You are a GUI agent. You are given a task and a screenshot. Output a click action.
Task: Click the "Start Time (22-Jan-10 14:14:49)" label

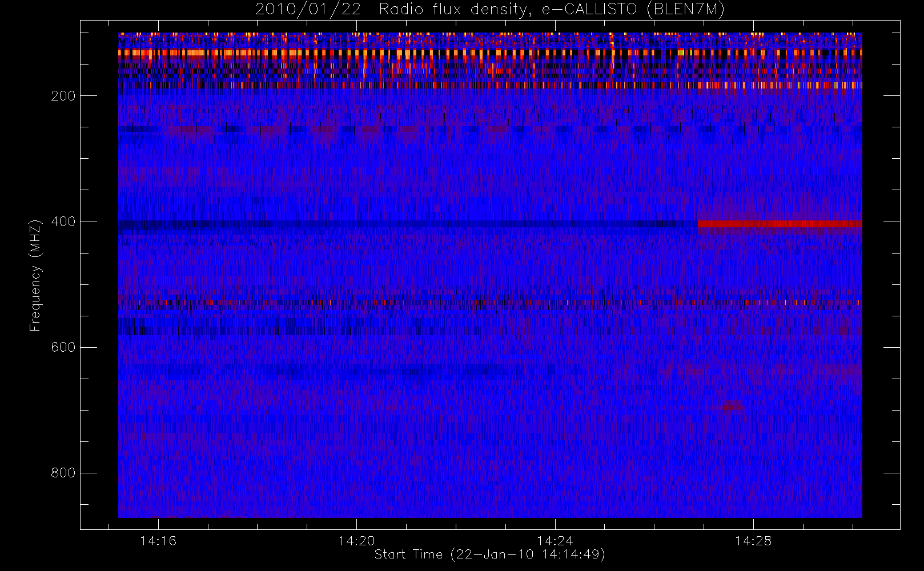coord(490,554)
